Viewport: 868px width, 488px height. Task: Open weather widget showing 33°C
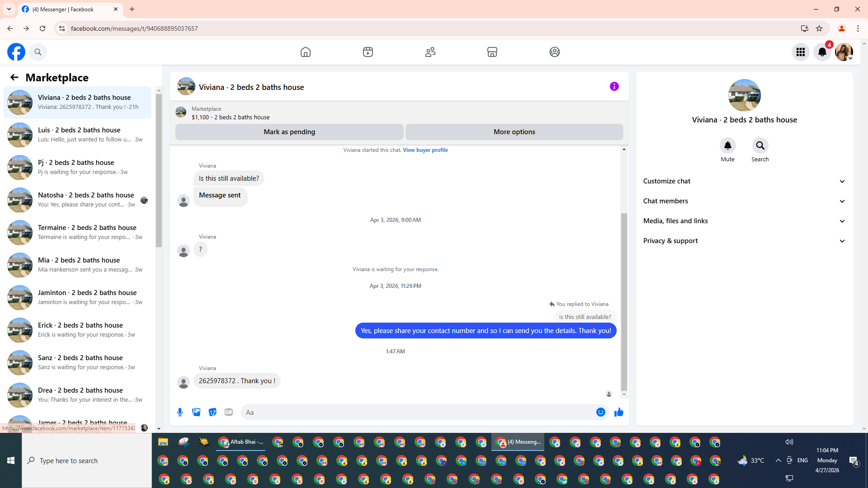pyautogui.click(x=751, y=460)
